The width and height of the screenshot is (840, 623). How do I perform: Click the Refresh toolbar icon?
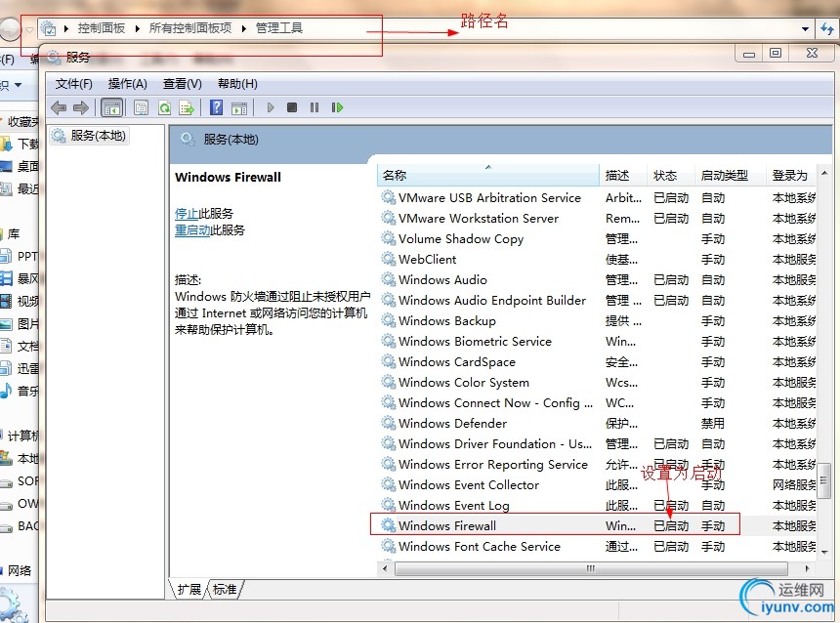[164, 107]
